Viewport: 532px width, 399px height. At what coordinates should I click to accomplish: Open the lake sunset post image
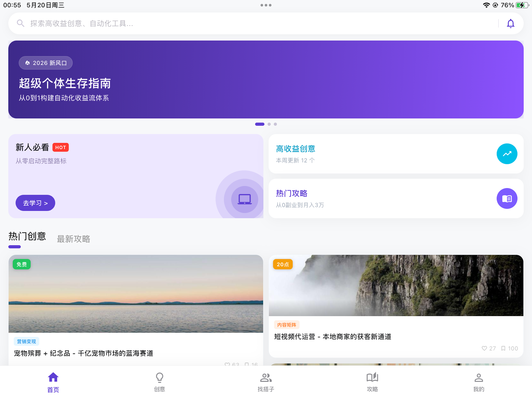(136, 294)
